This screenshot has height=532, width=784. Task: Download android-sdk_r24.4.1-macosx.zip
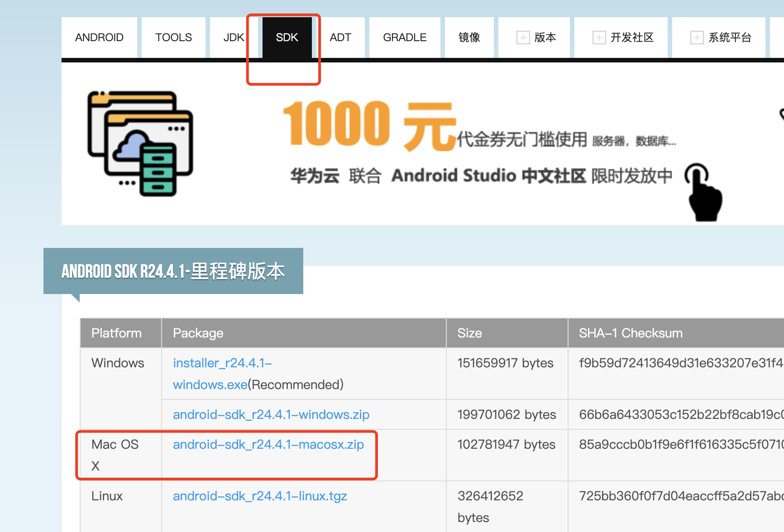268,445
